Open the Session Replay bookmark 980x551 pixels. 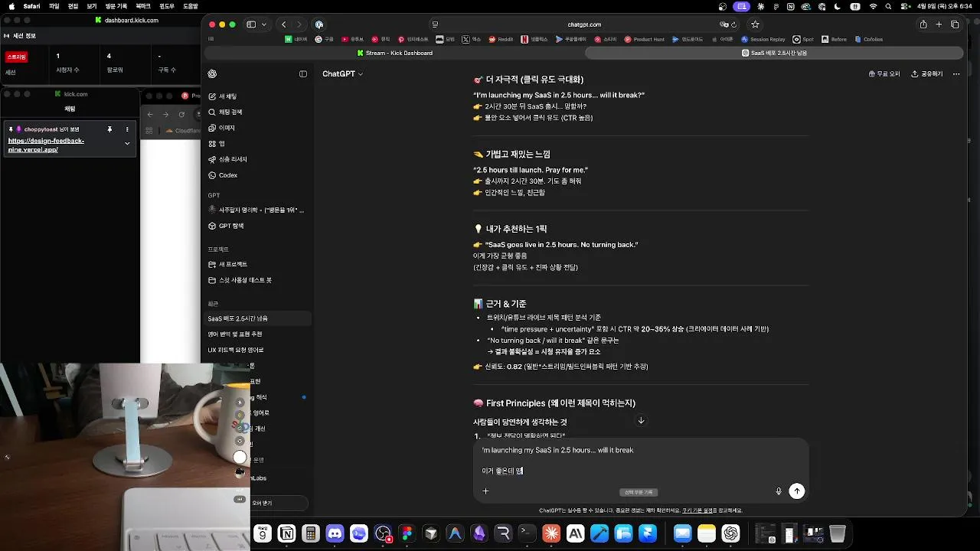coord(763,39)
